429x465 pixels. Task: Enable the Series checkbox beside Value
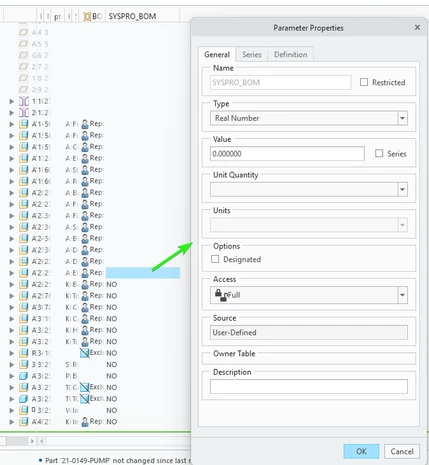point(379,153)
